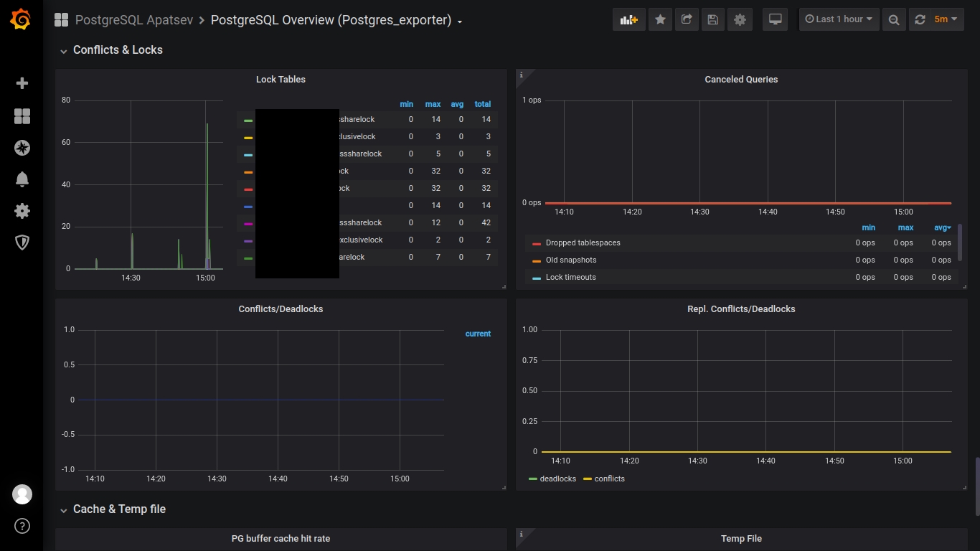Viewport: 980px width, 551px height.
Task: Open Explore compass icon in sidebar
Action: pyautogui.click(x=22, y=148)
